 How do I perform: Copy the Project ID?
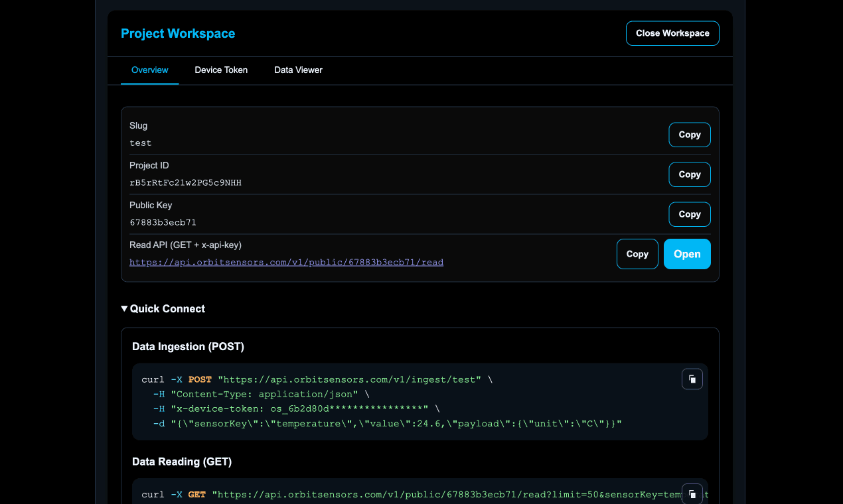[x=689, y=174]
